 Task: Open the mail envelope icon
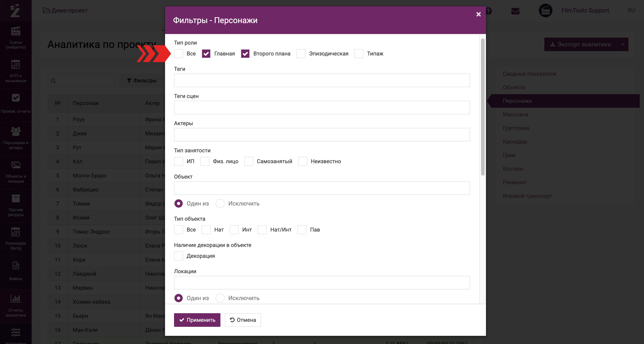[515, 11]
